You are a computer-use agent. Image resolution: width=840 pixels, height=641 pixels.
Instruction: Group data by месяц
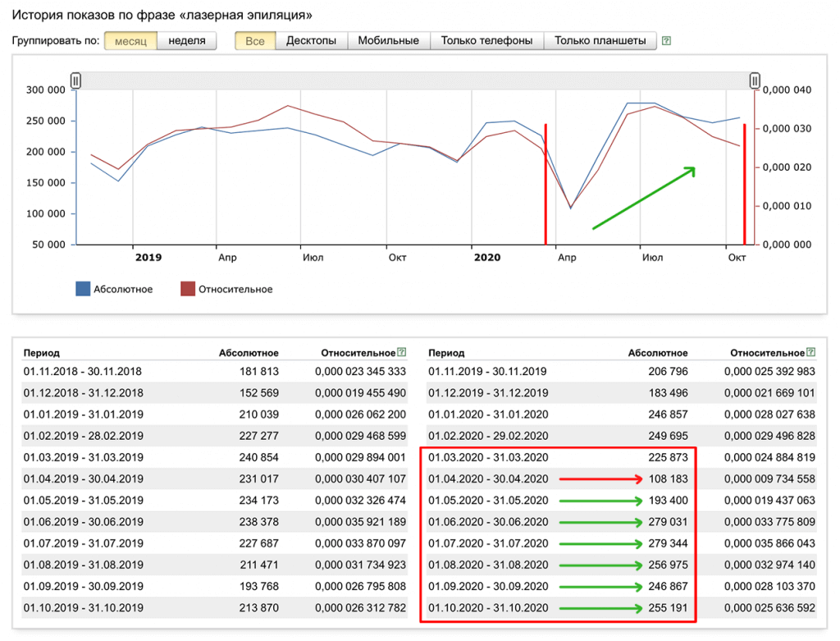click(x=130, y=41)
